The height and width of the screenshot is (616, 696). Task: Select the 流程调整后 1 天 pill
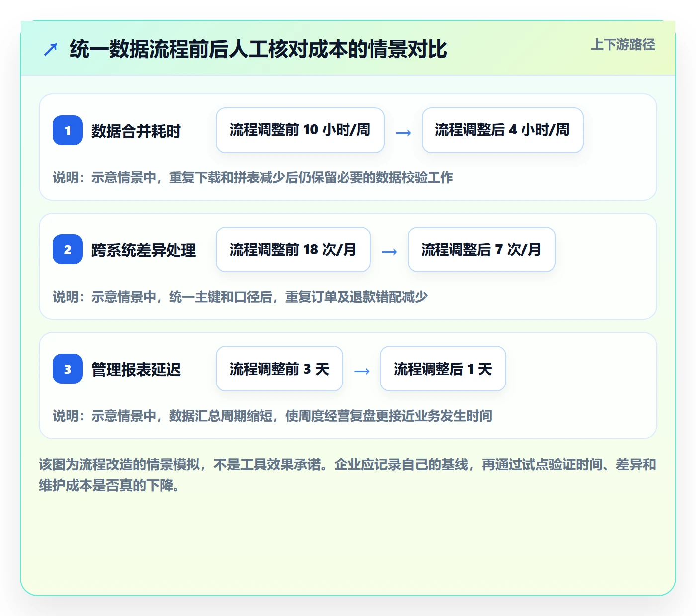click(443, 369)
